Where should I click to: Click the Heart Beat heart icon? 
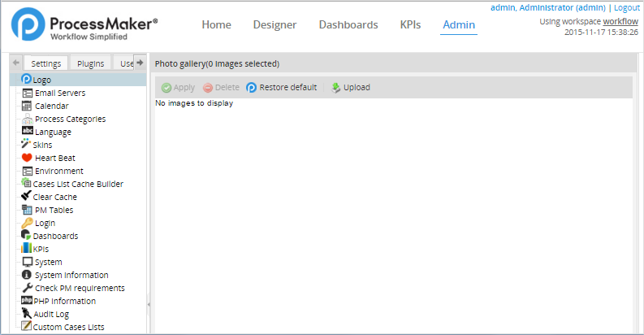(27, 158)
